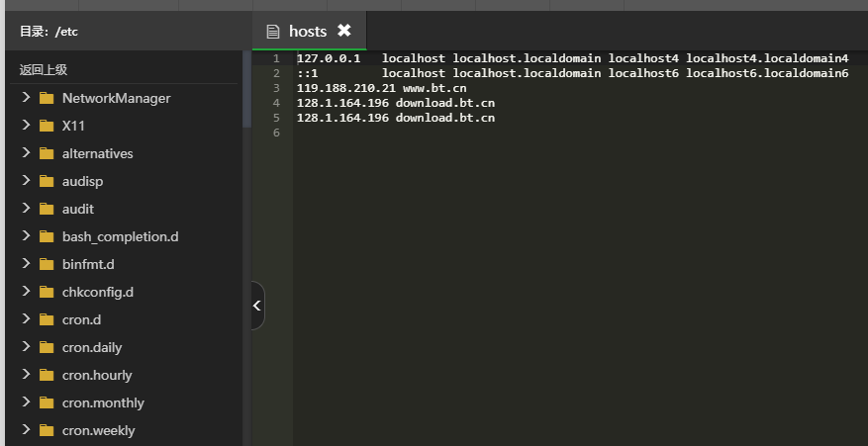Click the X11 folder icon
Viewport: 868px width, 446px height.
tap(47, 126)
